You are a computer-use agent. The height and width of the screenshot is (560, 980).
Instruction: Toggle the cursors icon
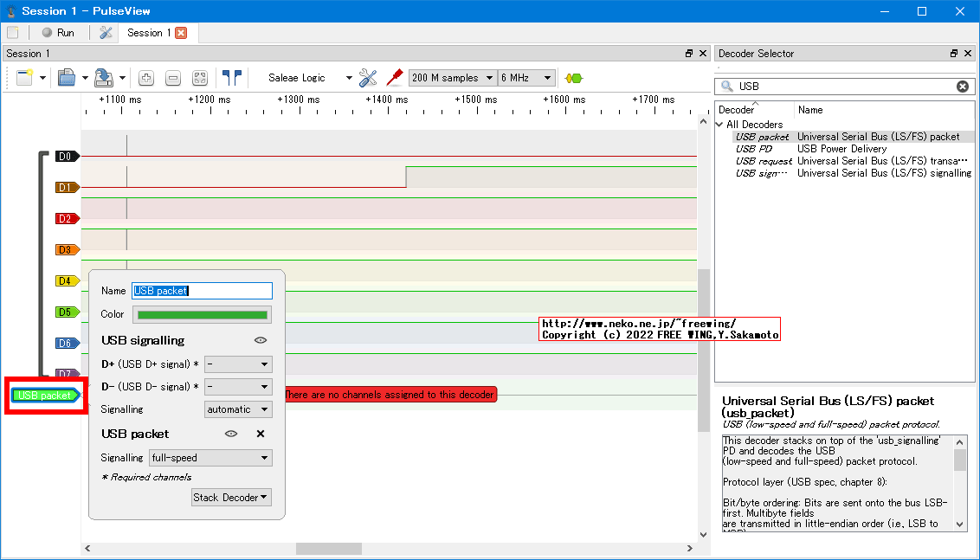point(232,78)
